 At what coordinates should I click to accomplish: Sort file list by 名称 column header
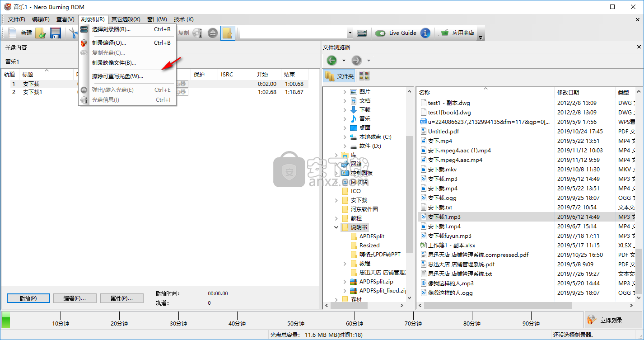coord(485,92)
